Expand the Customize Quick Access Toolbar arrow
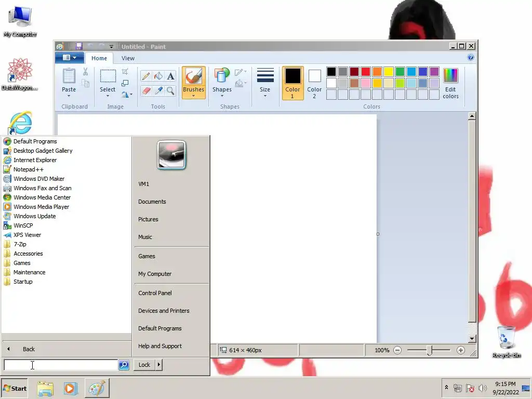This screenshot has height=399, width=532. coord(111,46)
